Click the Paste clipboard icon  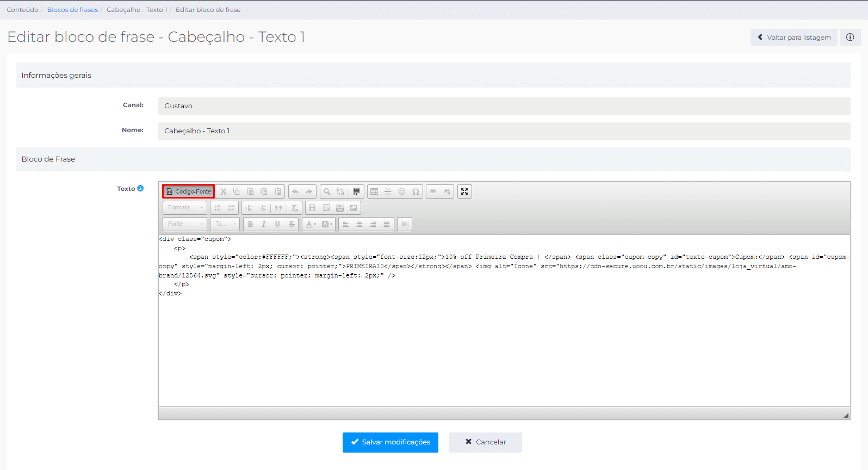pos(250,191)
